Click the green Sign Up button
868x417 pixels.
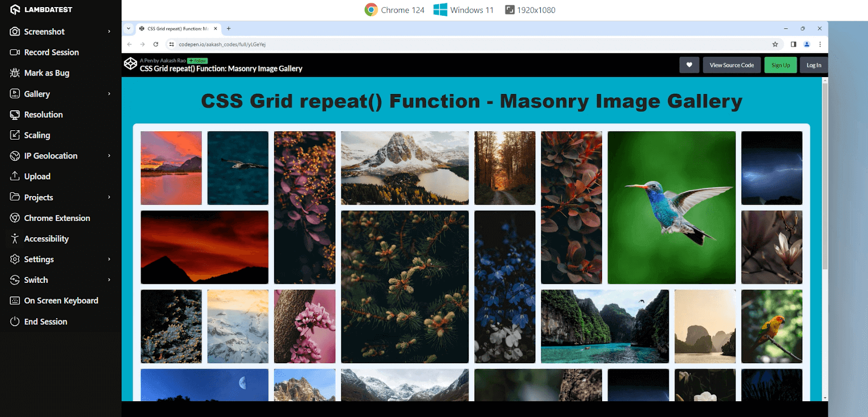pos(781,65)
